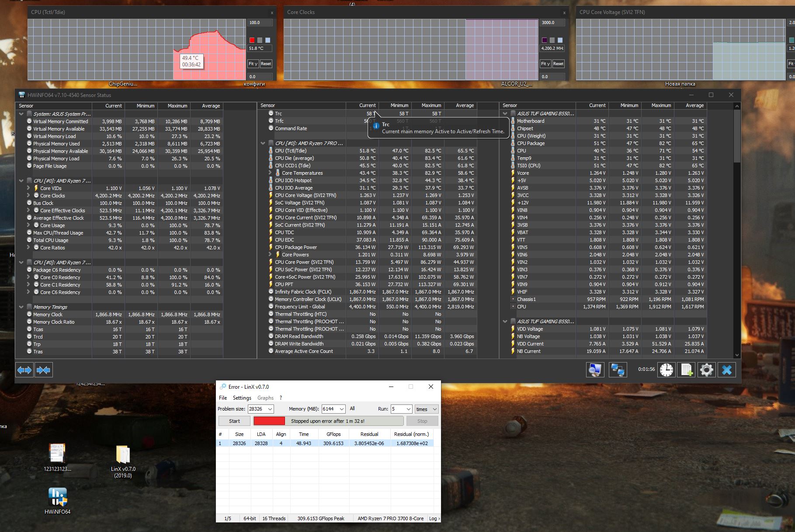Click the logging start sheet icon in HWiNFO
The image size is (795, 532).
click(x=687, y=370)
